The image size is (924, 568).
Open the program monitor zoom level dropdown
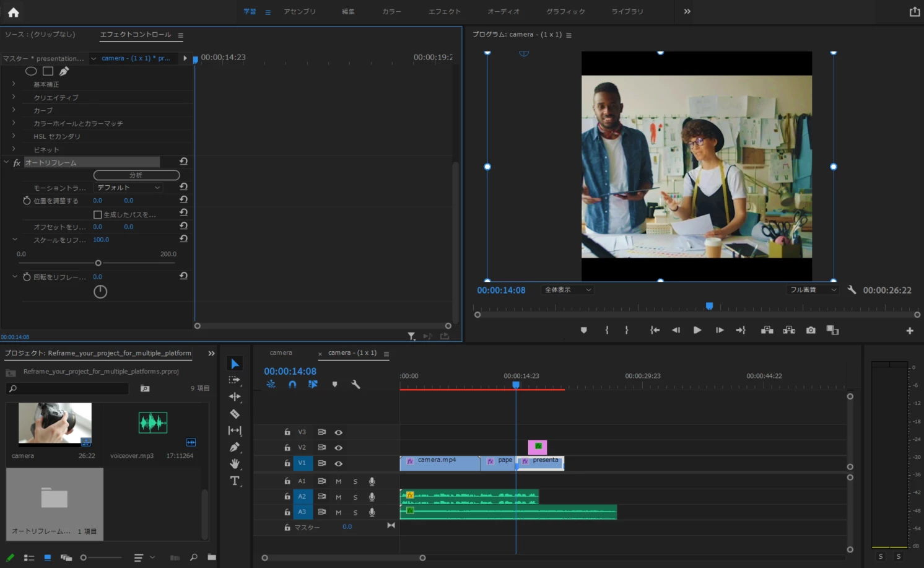tap(567, 290)
